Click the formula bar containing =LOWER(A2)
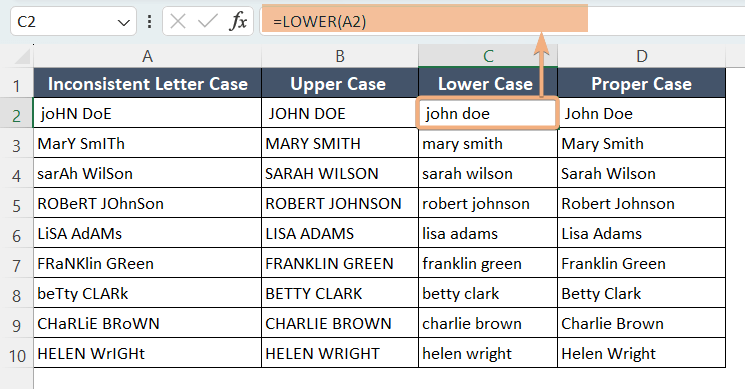The width and height of the screenshot is (745, 389). [502, 21]
